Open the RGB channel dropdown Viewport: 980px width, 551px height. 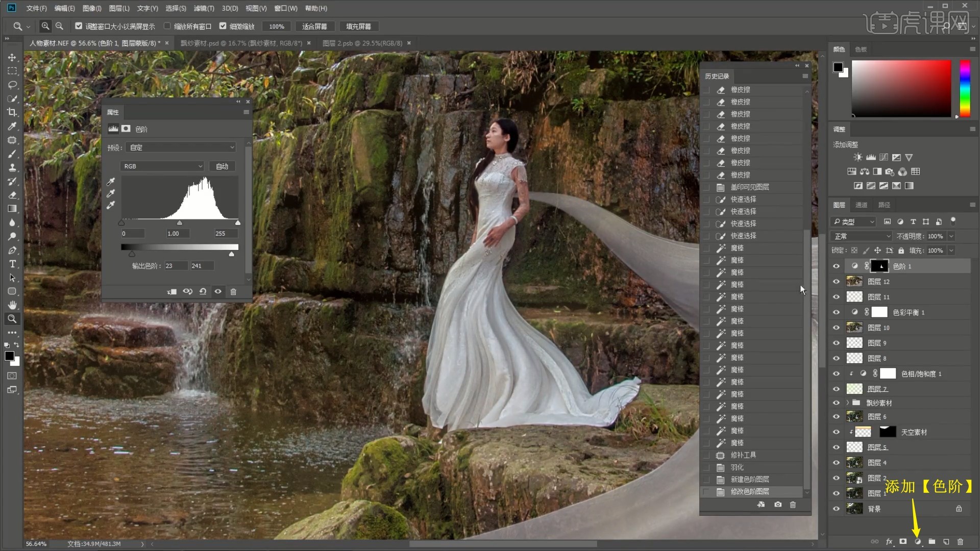point(162,166)
